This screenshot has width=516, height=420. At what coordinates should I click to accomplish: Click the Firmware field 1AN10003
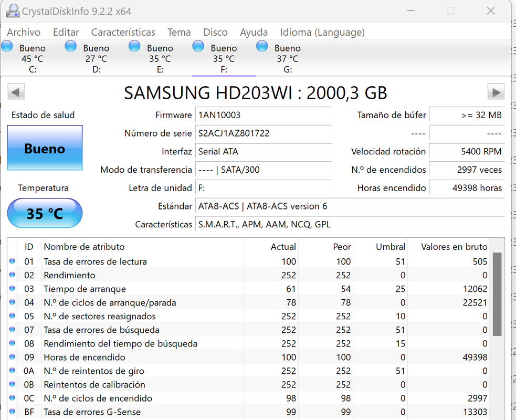point(264,115)
